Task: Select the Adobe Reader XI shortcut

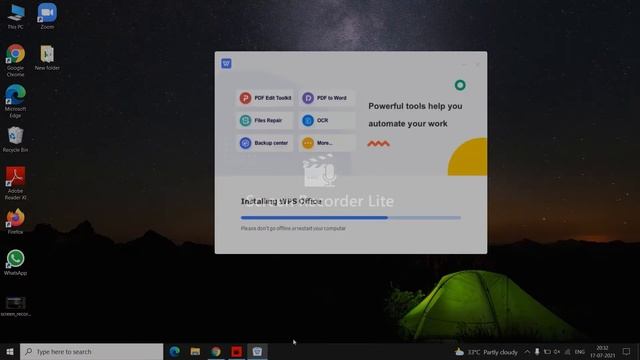Action: click(16, 183)
